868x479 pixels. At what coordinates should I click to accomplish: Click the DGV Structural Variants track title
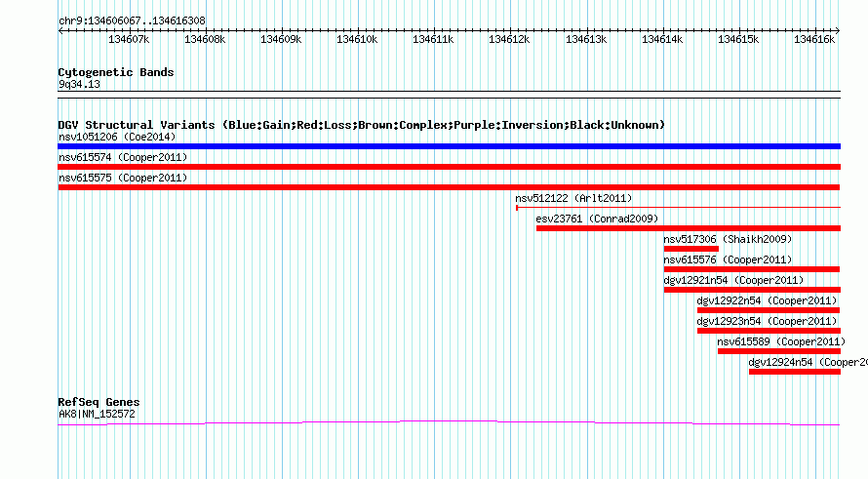[362, 125]
